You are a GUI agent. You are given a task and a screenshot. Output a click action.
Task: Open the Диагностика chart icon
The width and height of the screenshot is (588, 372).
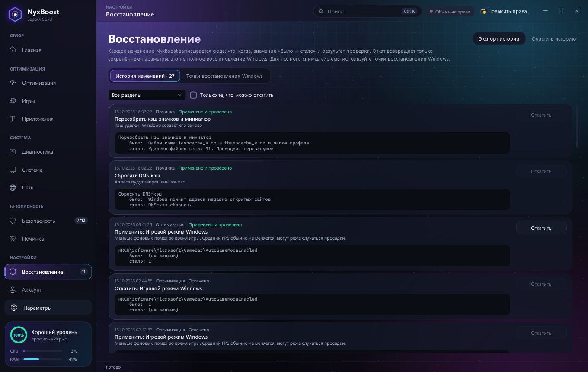point(13,152)
